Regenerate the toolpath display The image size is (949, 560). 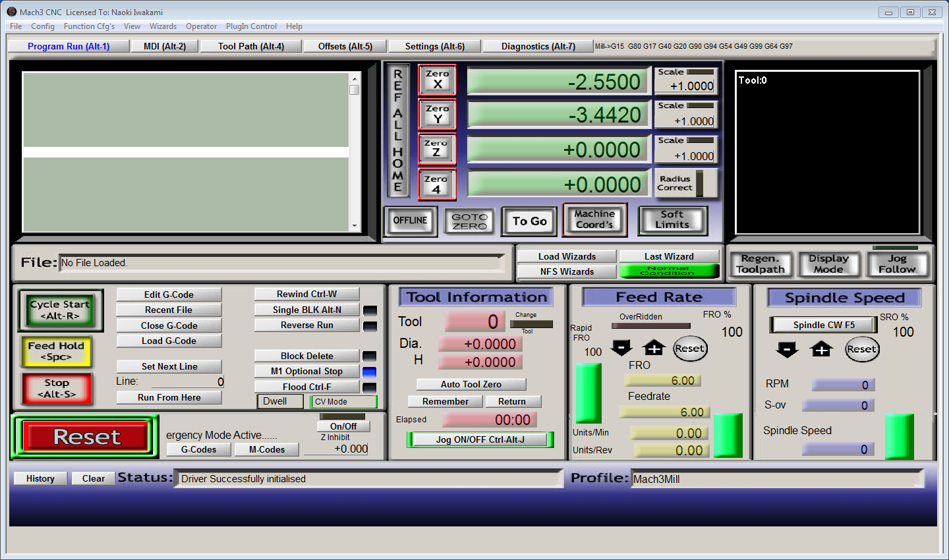click(761, 264)
